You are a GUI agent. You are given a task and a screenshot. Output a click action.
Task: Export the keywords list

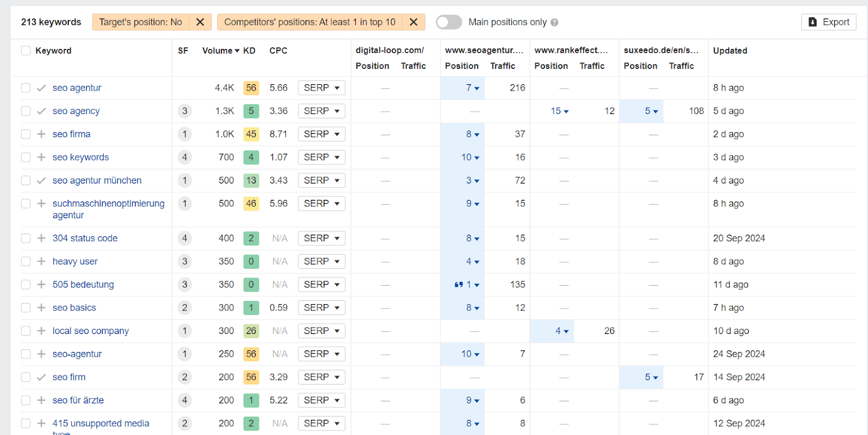pyautogui.click(x=829, y=22)
